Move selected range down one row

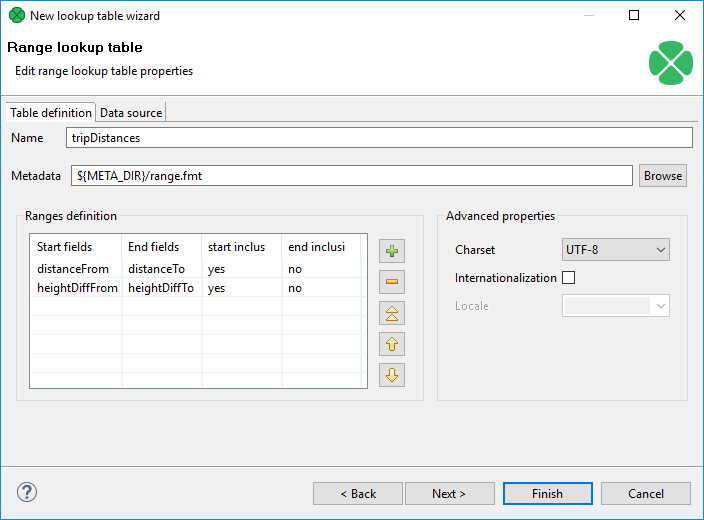click(392, 375)
